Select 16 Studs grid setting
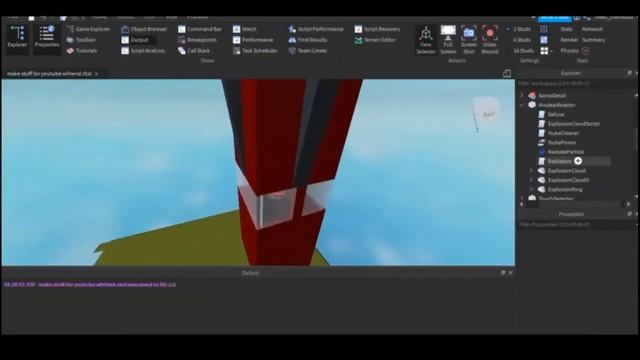Viewport: 640px width, 360px height. click(523, 51)
